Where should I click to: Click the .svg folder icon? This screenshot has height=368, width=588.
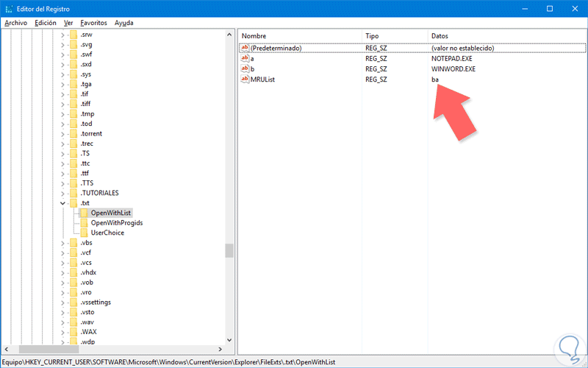point(73,45)
